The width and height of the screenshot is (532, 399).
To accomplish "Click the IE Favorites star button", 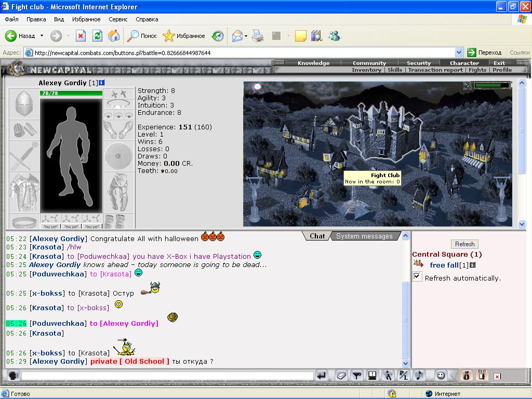I will click(184, 36).
